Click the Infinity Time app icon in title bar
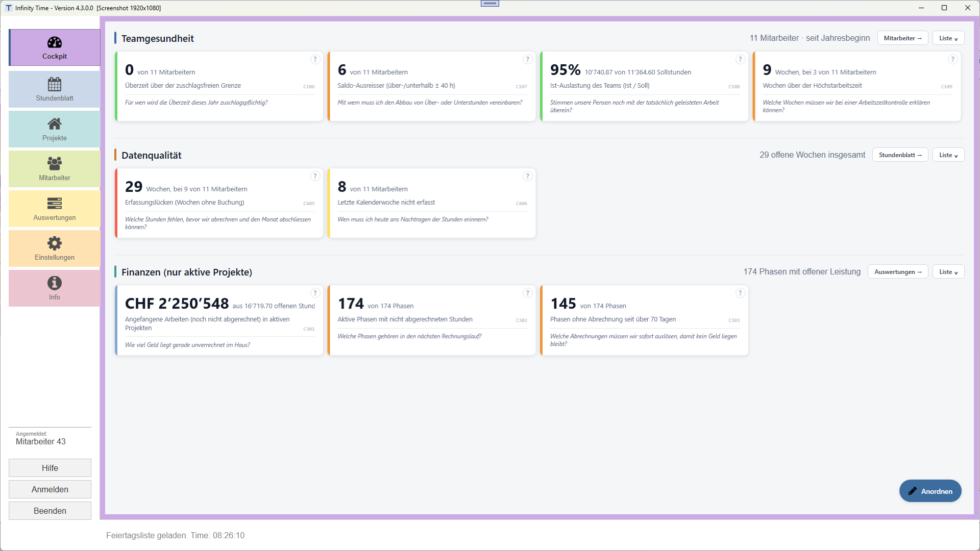980x551 pixels. tap(9, 8)
